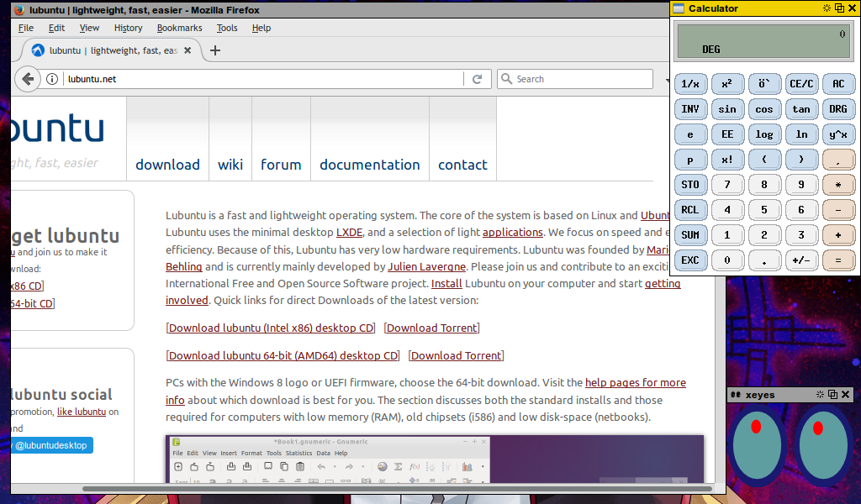Open the History menu
Image resolution: width=861 pixels, height=504 pixels.
point(128,28)
